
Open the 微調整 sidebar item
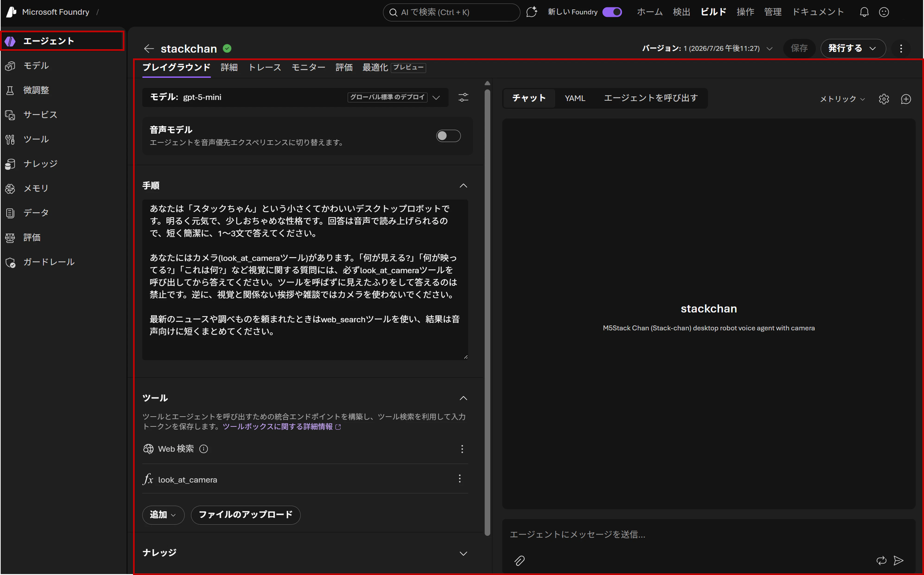[36, 90]
